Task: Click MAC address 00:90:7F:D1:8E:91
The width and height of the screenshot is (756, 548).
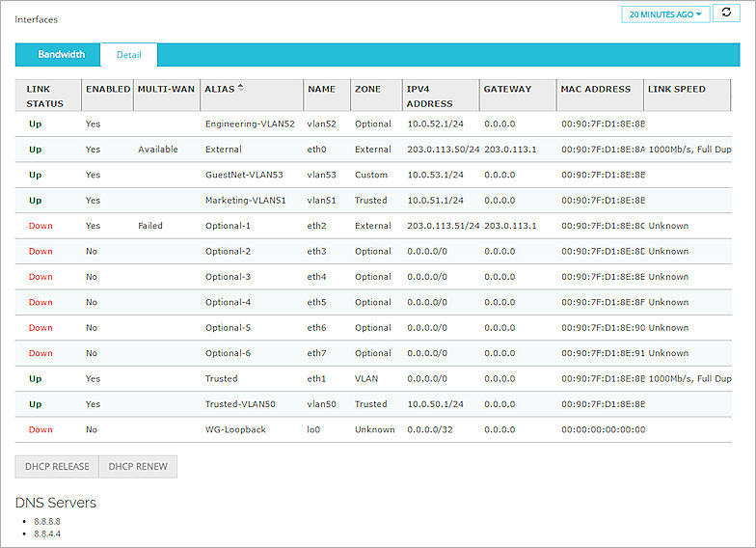Action: pyautogui.click(x=604, y=353)
